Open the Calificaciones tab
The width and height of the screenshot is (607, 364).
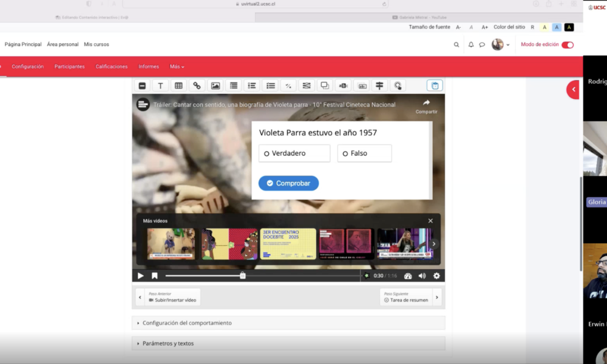[112, 67]
